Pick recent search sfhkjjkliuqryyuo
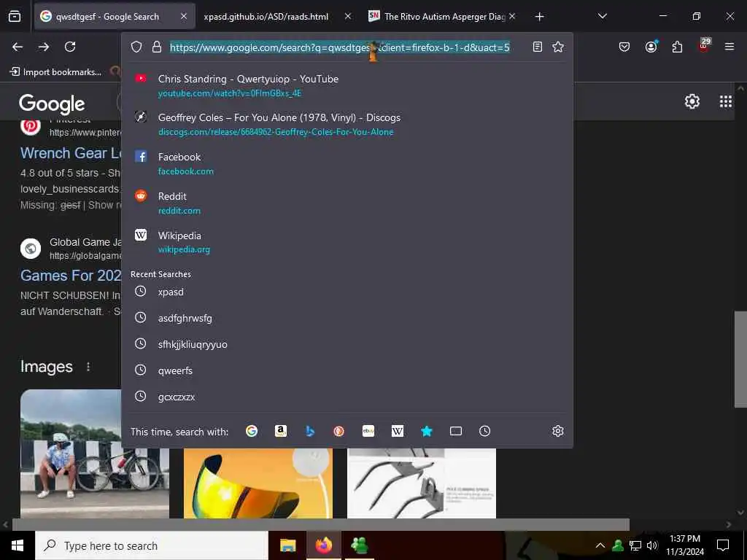The height and width of the screenshot is (560, 747). 347,344
